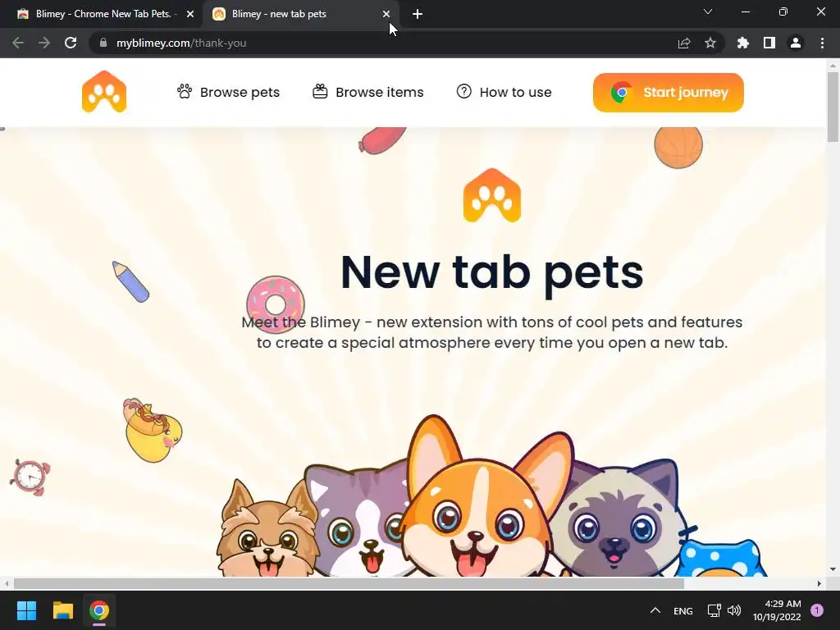
Task: Go forward in browser history
Action: [44, 43]
